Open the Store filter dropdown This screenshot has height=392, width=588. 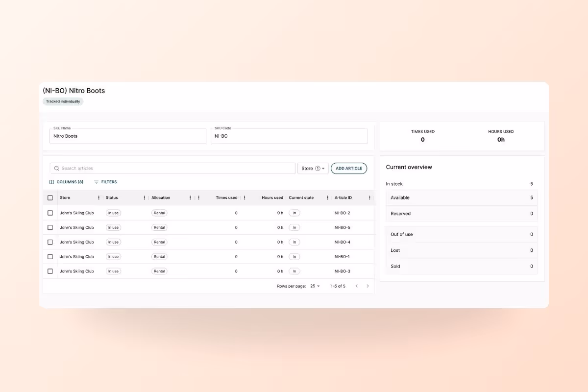point(313,168)
